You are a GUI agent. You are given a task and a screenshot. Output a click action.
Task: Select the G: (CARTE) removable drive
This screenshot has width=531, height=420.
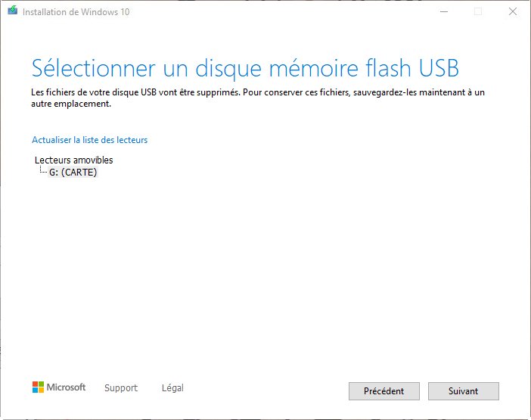click(x=73, y=172)
